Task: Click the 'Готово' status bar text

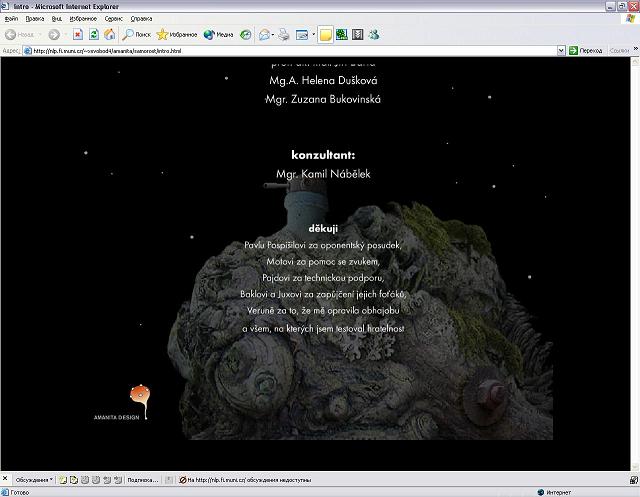Action: [20, 493]
